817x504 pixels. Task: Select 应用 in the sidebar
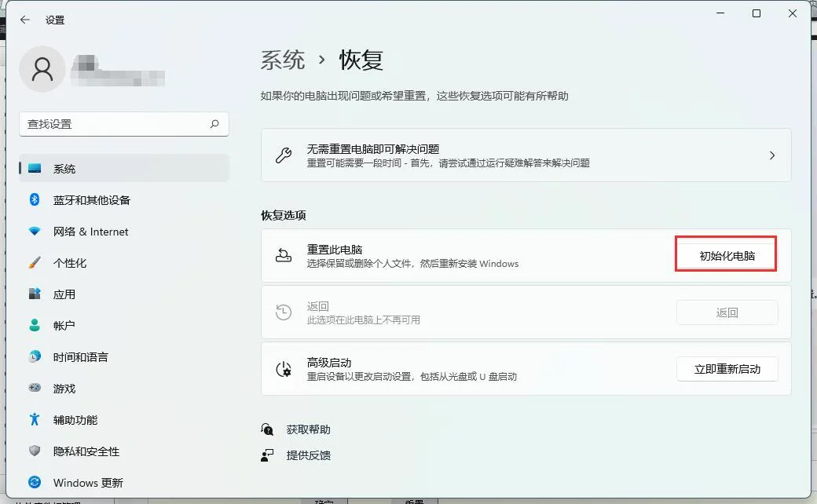click(64, 294)
